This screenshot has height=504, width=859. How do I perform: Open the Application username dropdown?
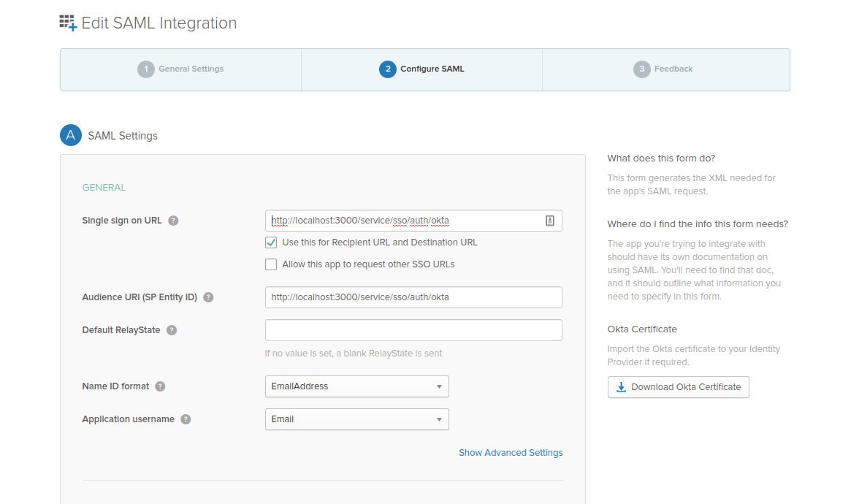point(356,419)
